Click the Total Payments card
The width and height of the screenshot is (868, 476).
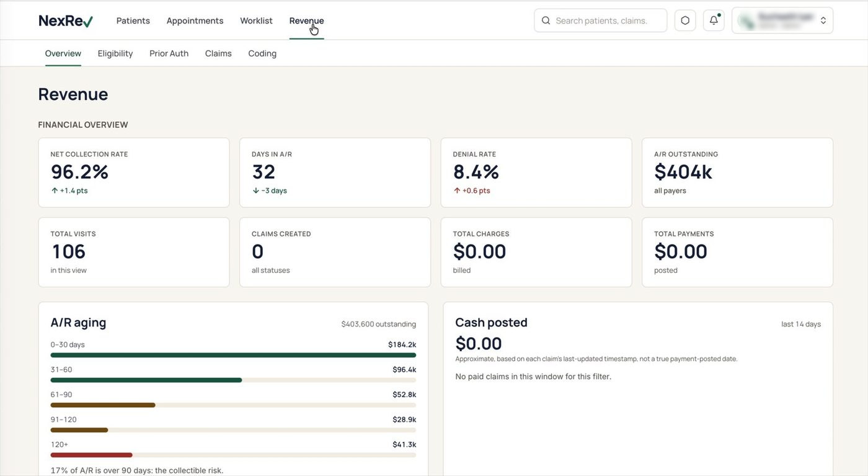point(737,252)
